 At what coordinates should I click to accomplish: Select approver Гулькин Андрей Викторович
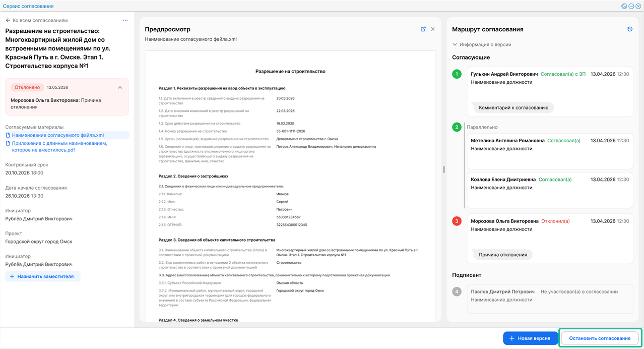click(504, 74)
